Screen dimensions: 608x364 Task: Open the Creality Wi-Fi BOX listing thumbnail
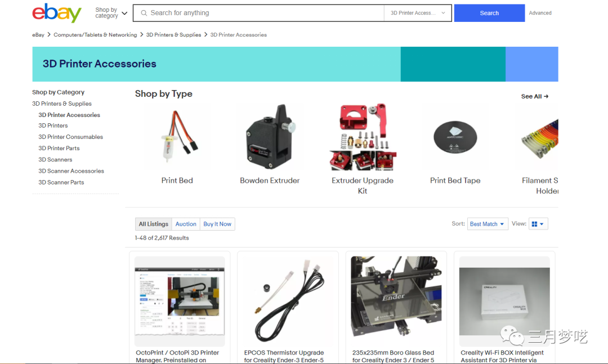pos(504,301)
